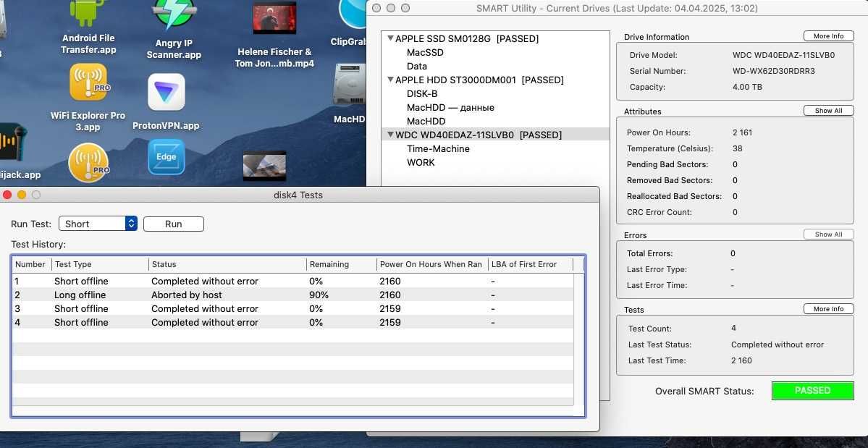Screen dimensions: 868x448
Task: Select the Data volume
Action: pos(416,66)
